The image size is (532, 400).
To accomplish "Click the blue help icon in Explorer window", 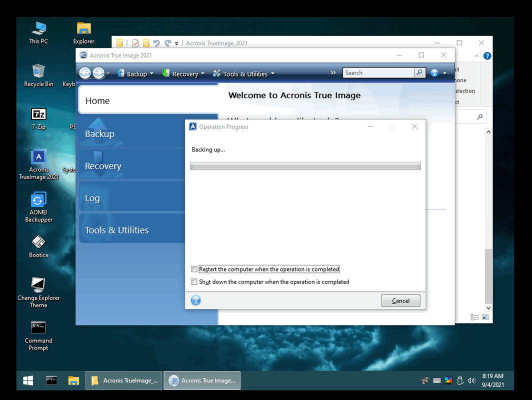I will tap(487, 56).
